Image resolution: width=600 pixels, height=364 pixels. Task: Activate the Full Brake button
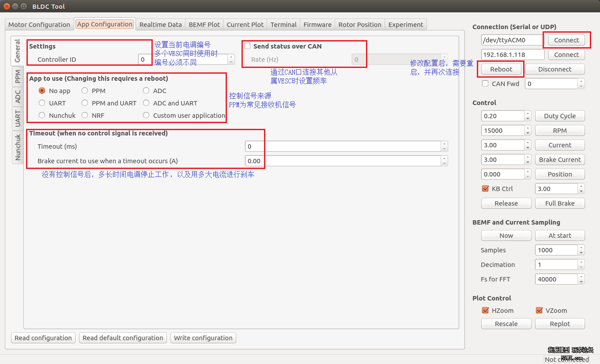pyautogui.click(x=560, y=203)
